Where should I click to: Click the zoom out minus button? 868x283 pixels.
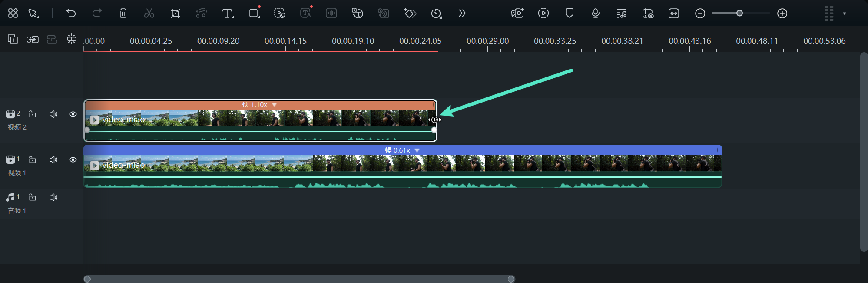700,13
